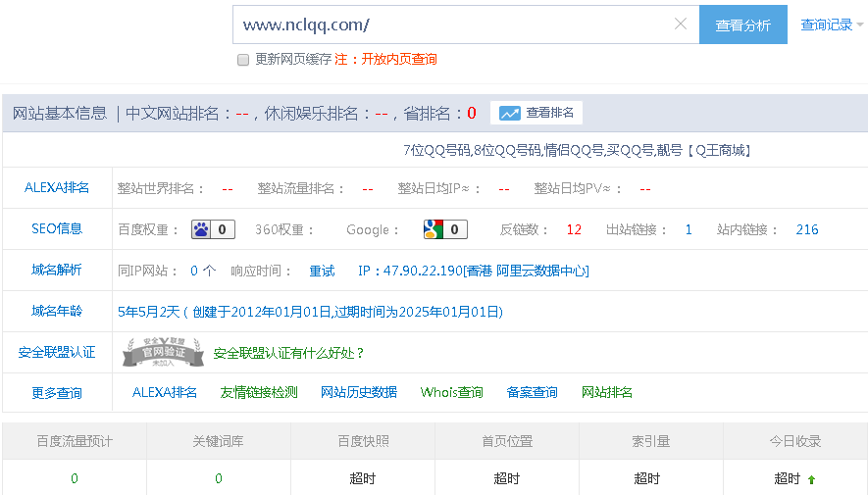Click the 站内链接 count 216

point(806,230)
